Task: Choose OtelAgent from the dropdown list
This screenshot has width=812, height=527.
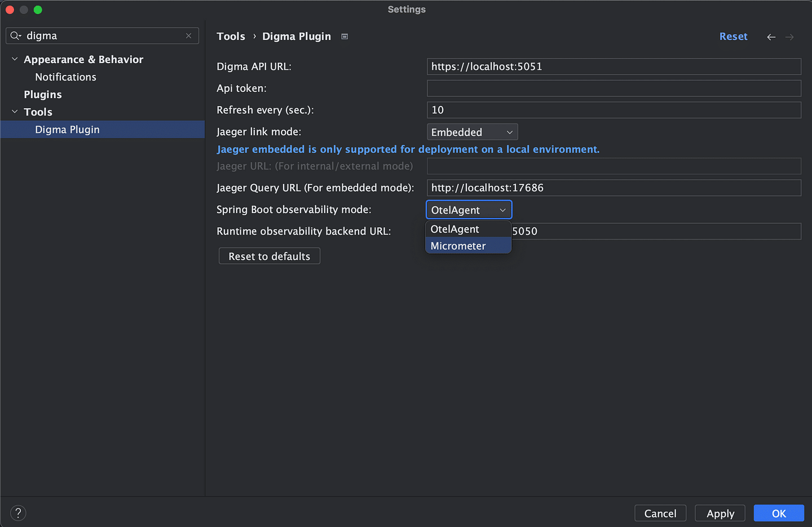Action: click(x=468, y=229)
